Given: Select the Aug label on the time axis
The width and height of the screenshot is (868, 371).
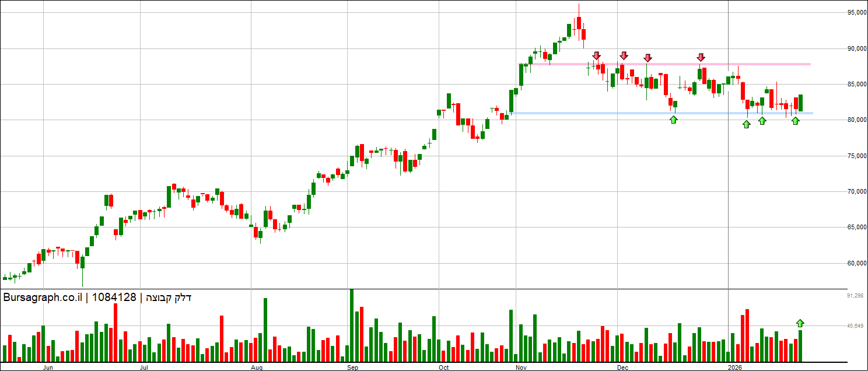Looking at the screenshot, I should click(x=257, y=367).
